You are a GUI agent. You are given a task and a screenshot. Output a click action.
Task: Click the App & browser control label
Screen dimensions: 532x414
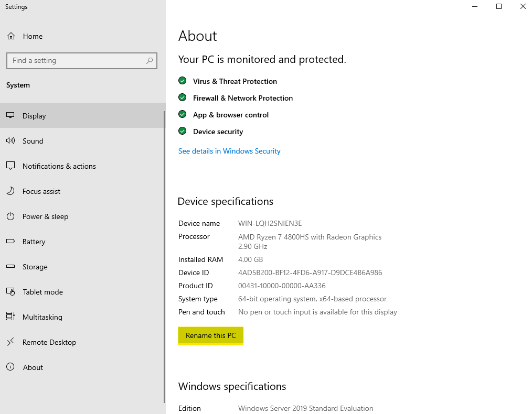pyautogui.click(x=231, y=115)
